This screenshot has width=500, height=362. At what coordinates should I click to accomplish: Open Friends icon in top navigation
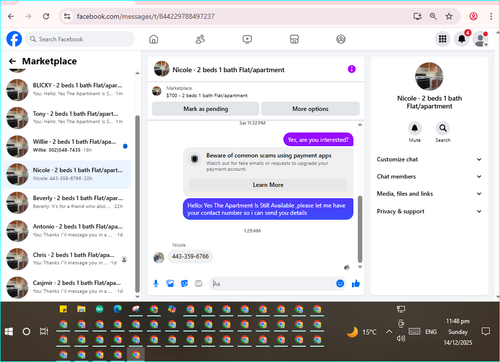(x=200, y=39)
